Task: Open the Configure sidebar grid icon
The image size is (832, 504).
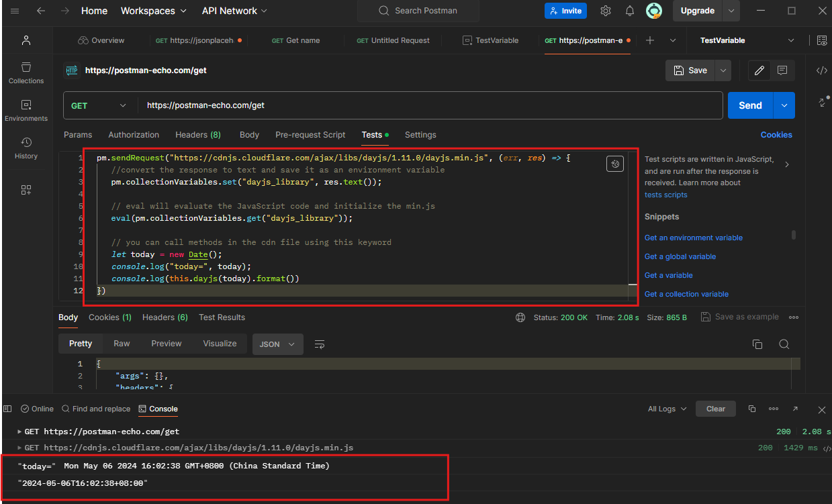Action: click(26, 190)
